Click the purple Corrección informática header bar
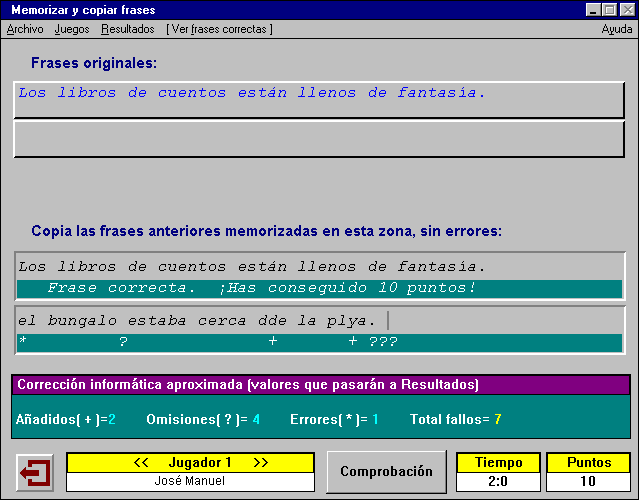639x500 pixels. pos(320,385)
